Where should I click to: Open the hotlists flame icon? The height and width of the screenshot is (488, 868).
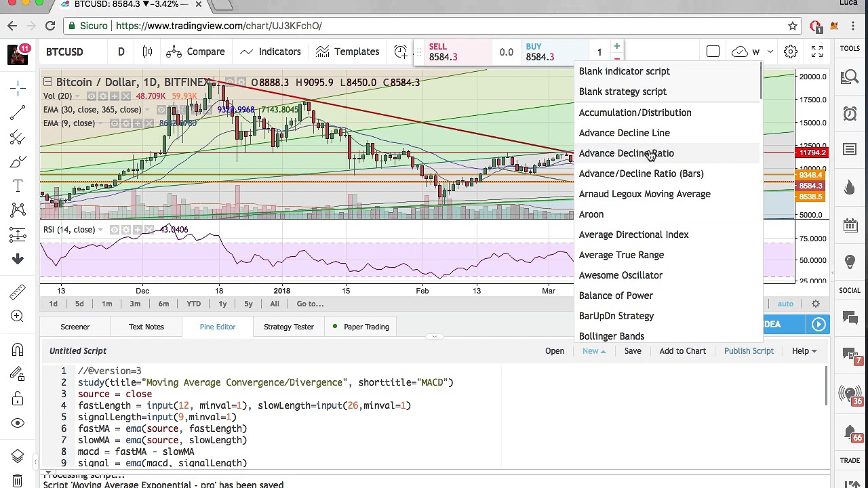pyautogui.click(x=850, y=187)
